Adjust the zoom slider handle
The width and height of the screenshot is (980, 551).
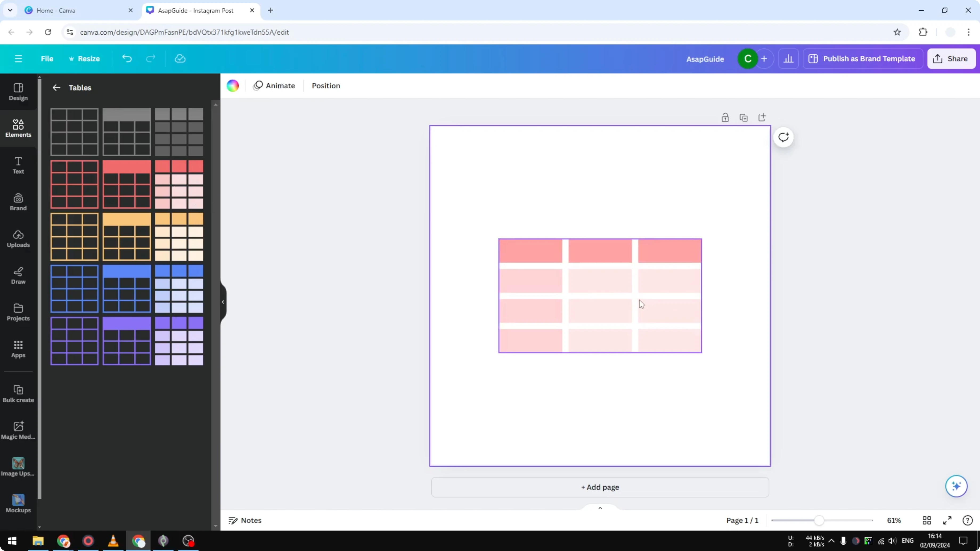pyautogui.click(x=819, y=520)
